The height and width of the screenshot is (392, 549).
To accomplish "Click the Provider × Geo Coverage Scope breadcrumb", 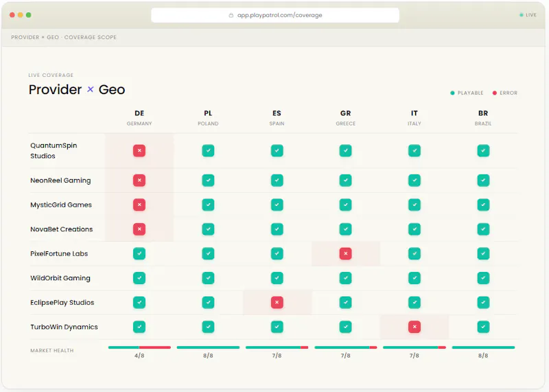I will [64, 37].
